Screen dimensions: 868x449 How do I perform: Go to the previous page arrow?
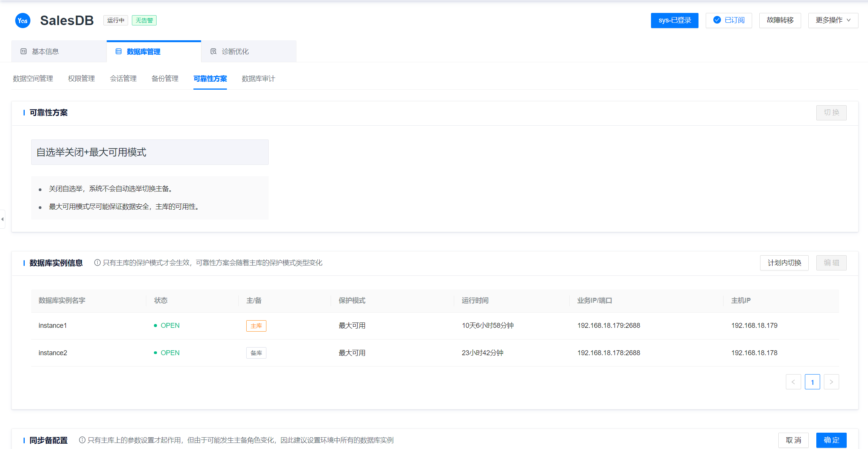click(793, 382)
